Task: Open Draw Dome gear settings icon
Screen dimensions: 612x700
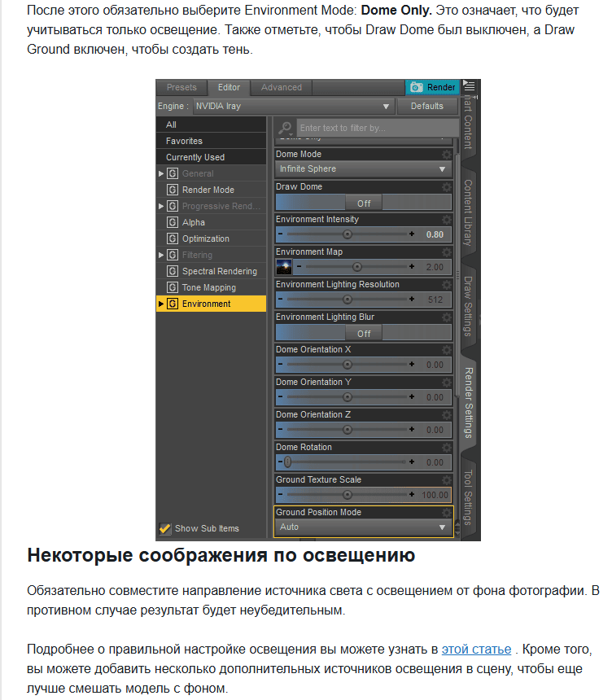Action: 447,187
